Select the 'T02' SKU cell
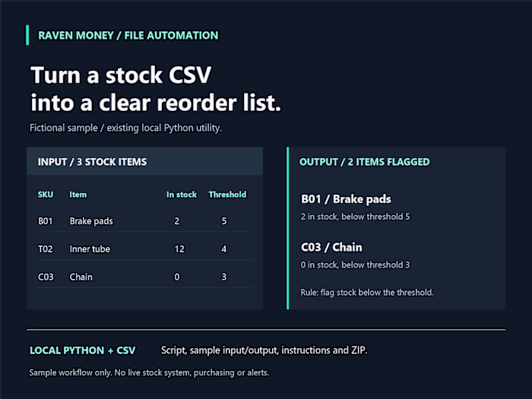 pyautogui.click(x=46, y=249)
